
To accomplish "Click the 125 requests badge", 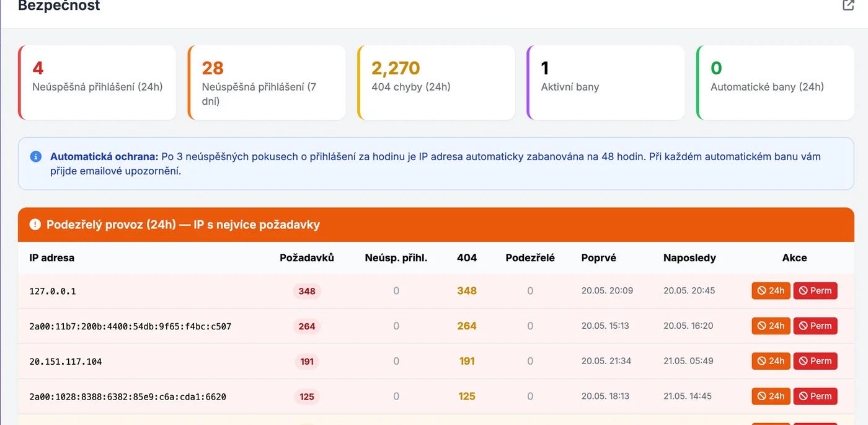I will [307, 396].
